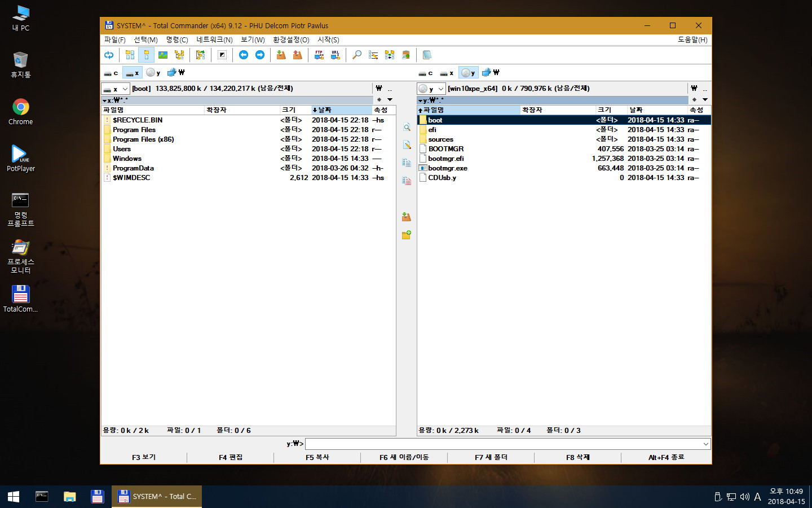The height and width of the screenshot is (508, 812).
Task: Click the pack icon between the panels
Action: pos(407,217)
